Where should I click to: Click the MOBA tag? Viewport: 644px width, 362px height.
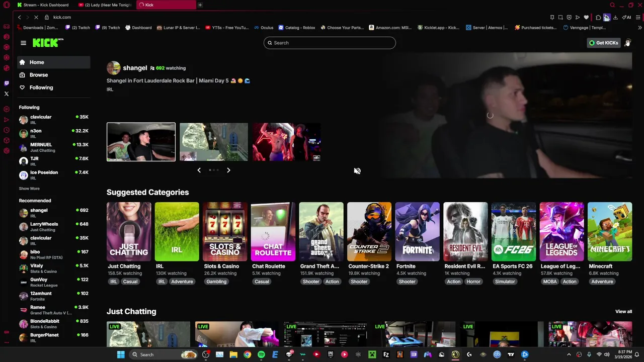[550, 282]
